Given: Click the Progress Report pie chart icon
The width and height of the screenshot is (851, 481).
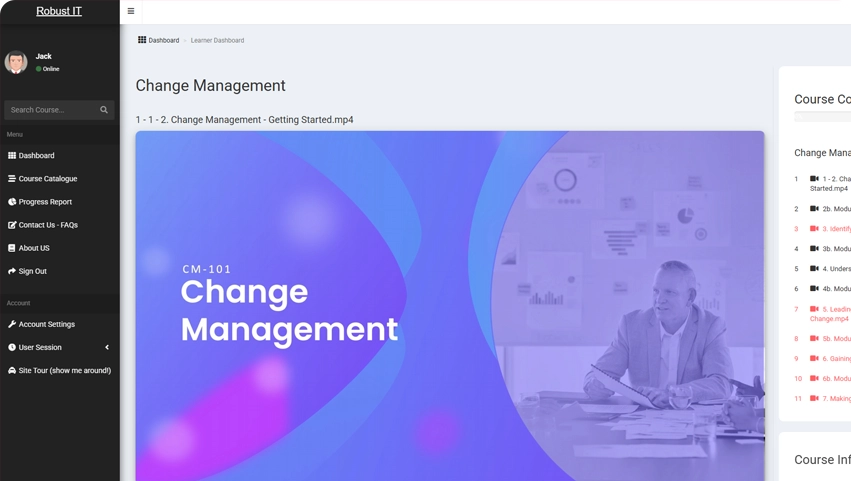Looking at the screenshot, I should point(12,201).
